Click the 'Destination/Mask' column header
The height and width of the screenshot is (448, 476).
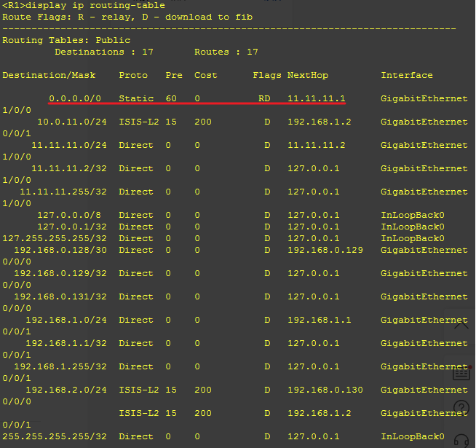pos(49,75)
